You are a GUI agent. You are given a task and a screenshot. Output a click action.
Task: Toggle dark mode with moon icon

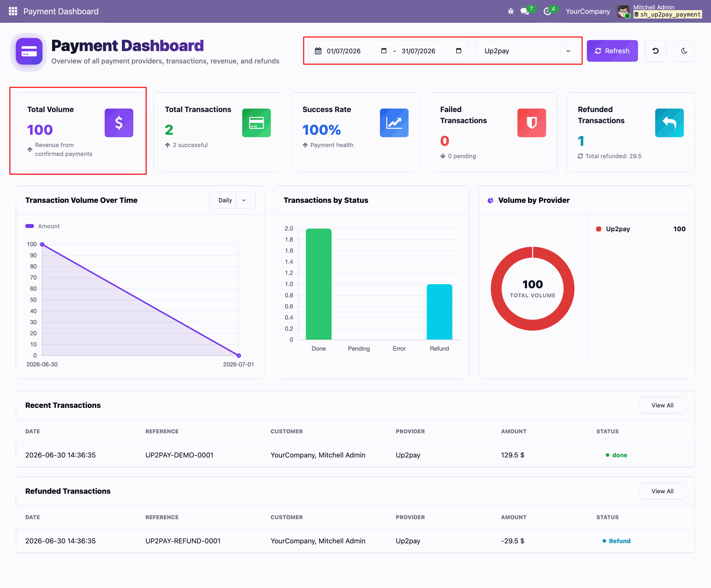[x=684, y=51]
